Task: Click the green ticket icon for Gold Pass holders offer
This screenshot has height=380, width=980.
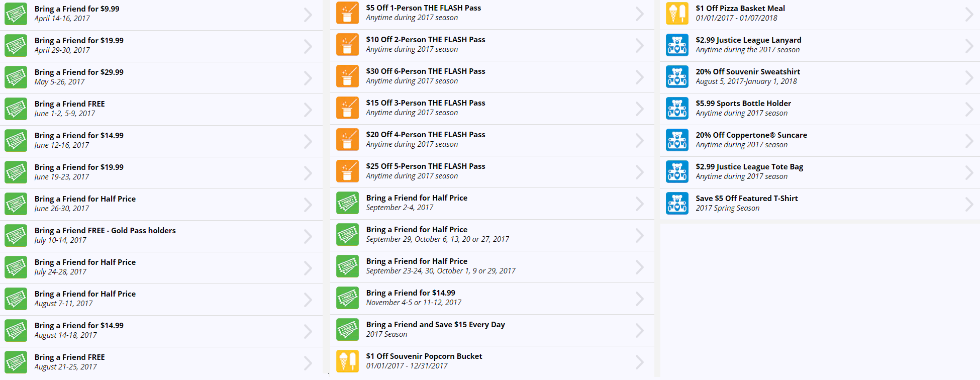Action: 16,236
